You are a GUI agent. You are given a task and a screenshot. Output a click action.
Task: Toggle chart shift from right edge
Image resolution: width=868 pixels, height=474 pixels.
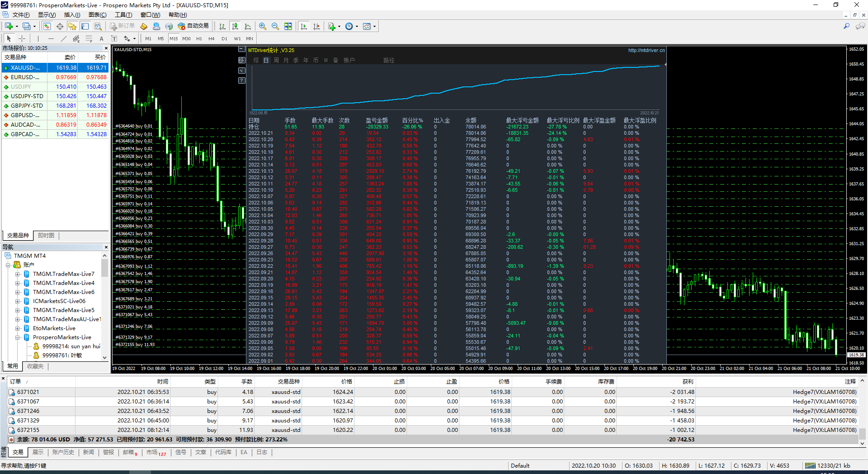point(316,27)
